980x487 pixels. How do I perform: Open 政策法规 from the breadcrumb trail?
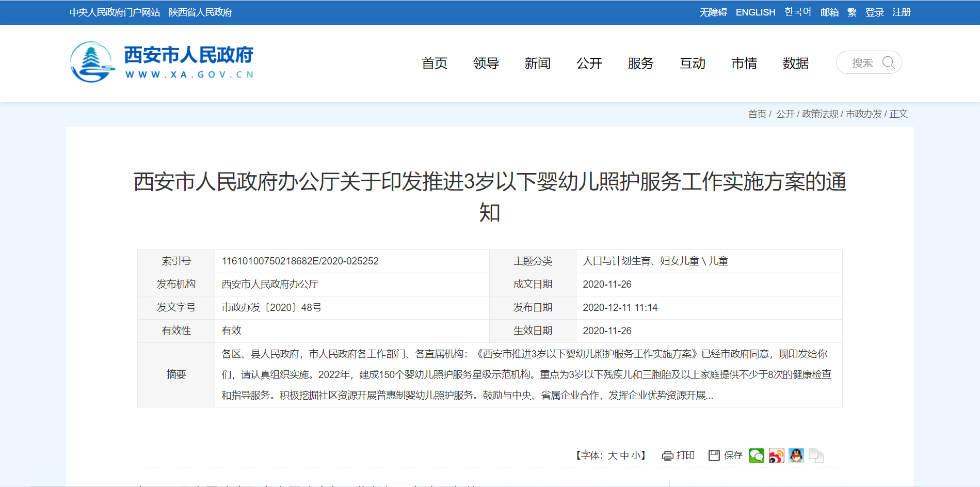pyautogui.click(x=820, y=114)
